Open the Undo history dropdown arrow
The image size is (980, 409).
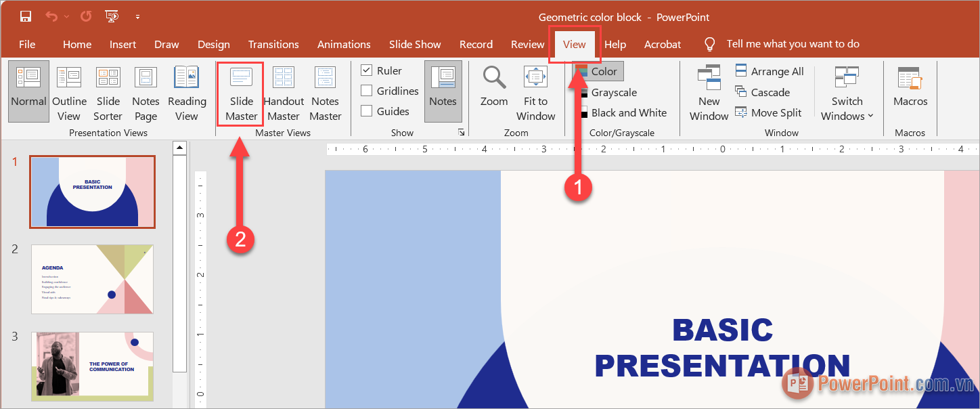click(66, 17)
